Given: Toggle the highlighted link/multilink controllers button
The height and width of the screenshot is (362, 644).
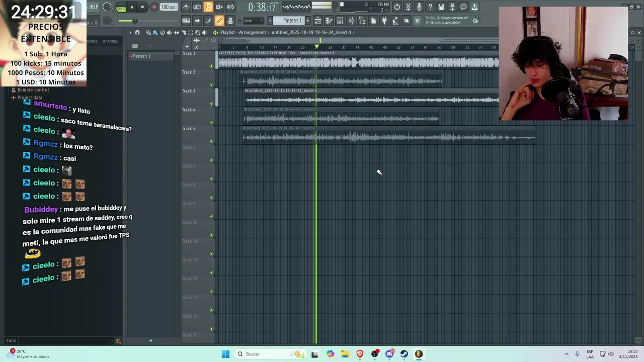Looking at the screenshot, I should 219,21.
